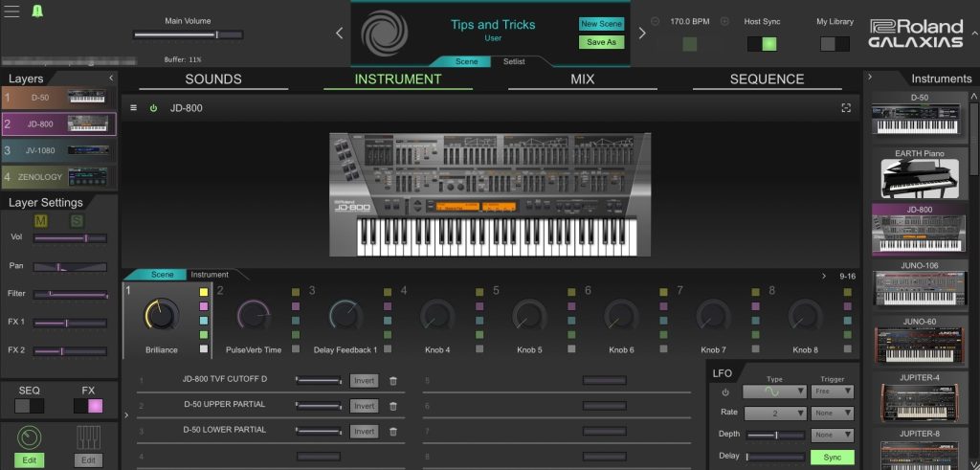Click the Save As button
The image size is (980, 470).
pos(601,42)
